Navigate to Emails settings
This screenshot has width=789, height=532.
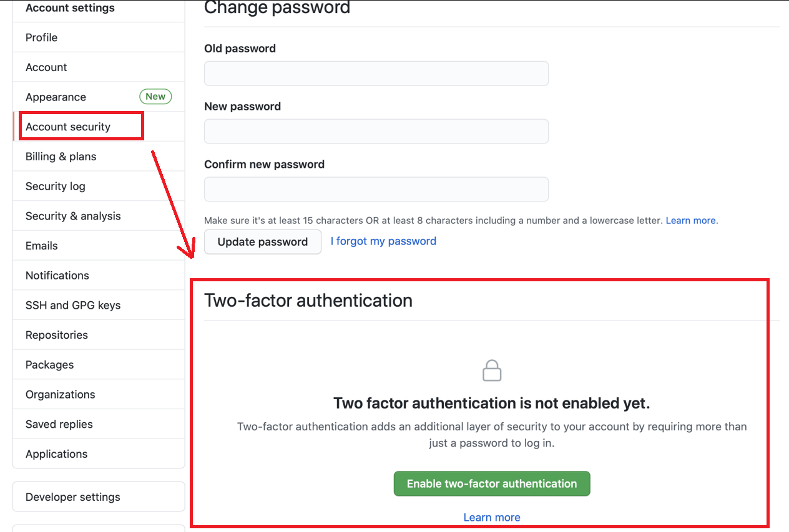tap(41, 245)
